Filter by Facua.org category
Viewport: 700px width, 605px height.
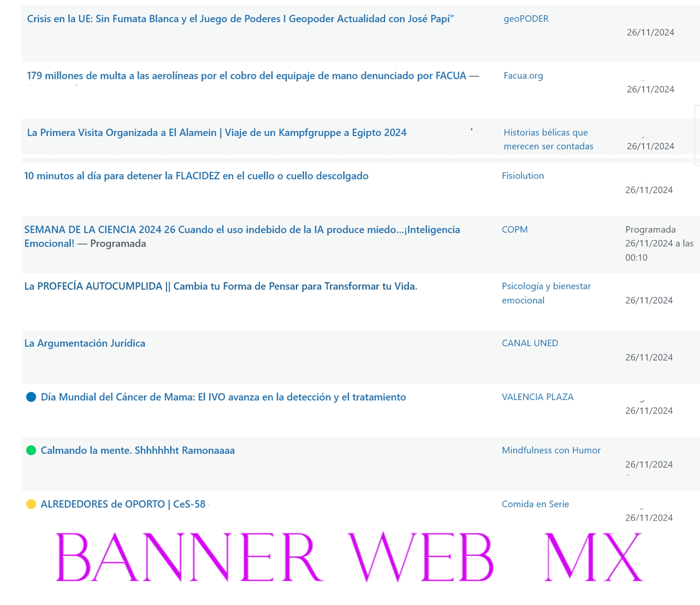(x=523, y=76)
